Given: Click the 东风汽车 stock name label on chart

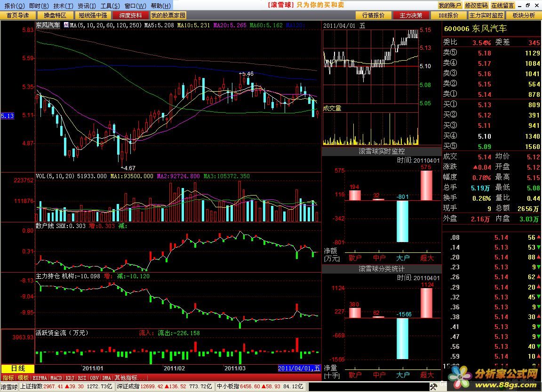Looking at the screenshot, I should (48, 25).
